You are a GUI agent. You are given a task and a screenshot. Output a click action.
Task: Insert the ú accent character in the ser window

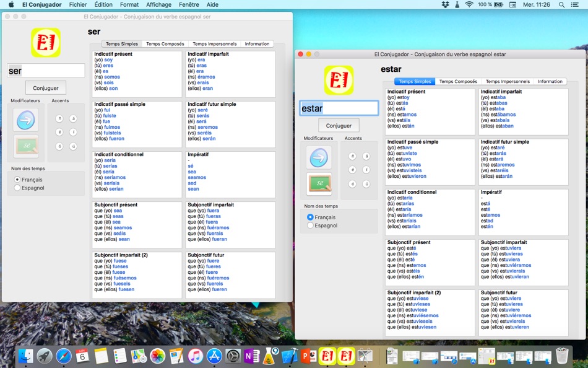click(x=73, y=146)
